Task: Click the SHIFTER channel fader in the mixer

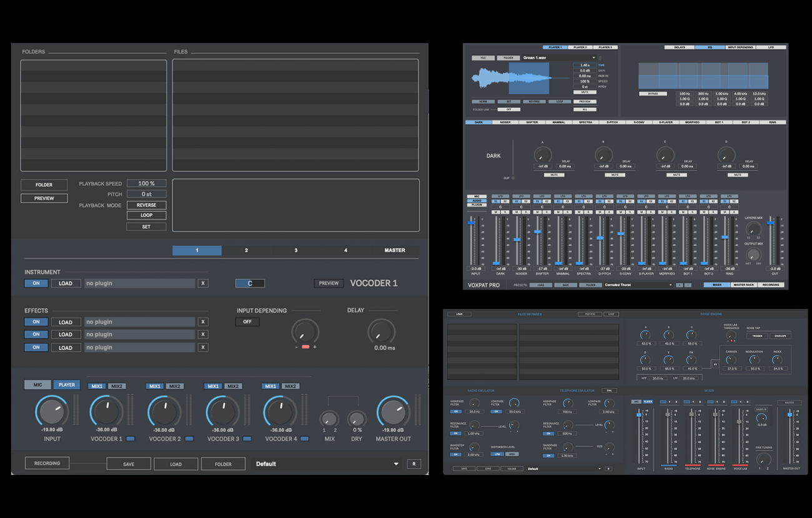Action: coord(537,232)
